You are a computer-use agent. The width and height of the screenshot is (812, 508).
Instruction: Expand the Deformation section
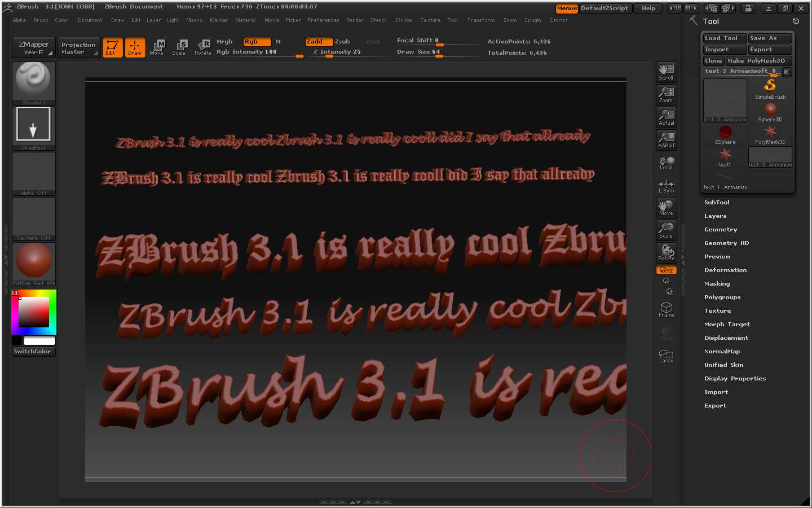(725, 270)
